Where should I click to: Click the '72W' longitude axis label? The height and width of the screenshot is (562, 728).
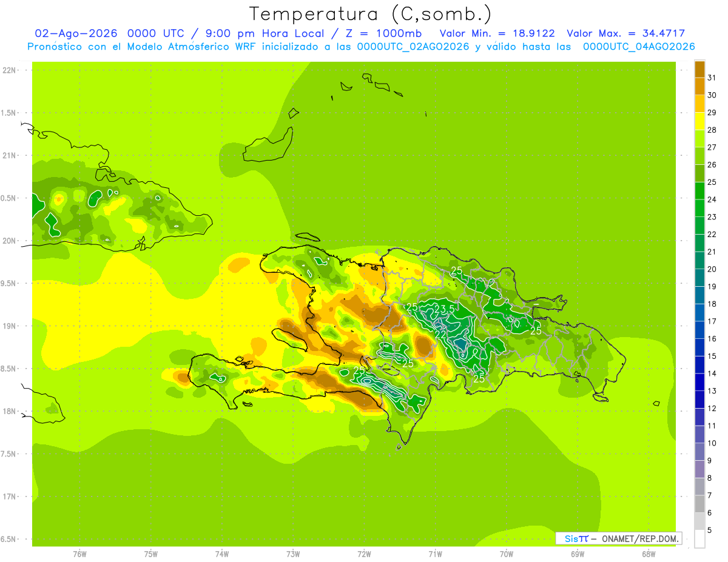[364, 554]
